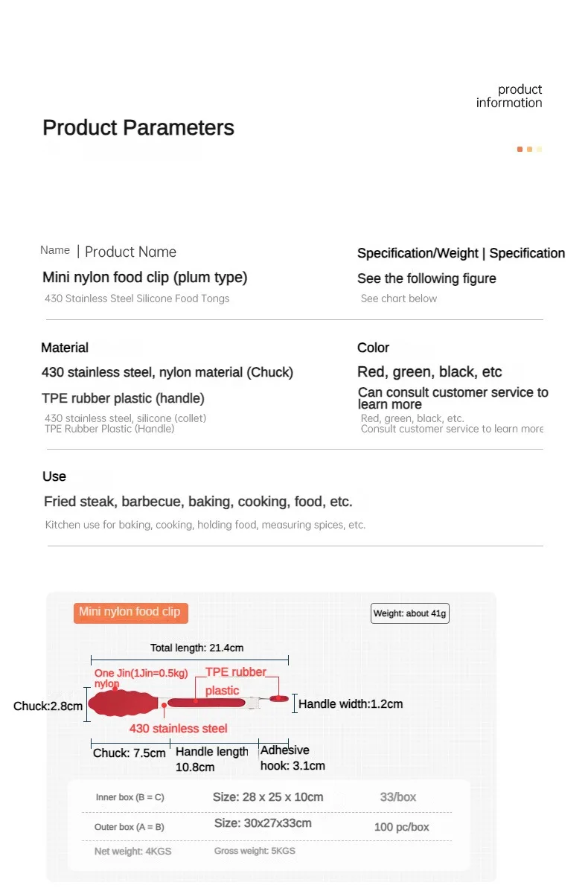Click the Handle width:1.2cm annotation
The image size is (588, 891).
[x=351, y=703]
